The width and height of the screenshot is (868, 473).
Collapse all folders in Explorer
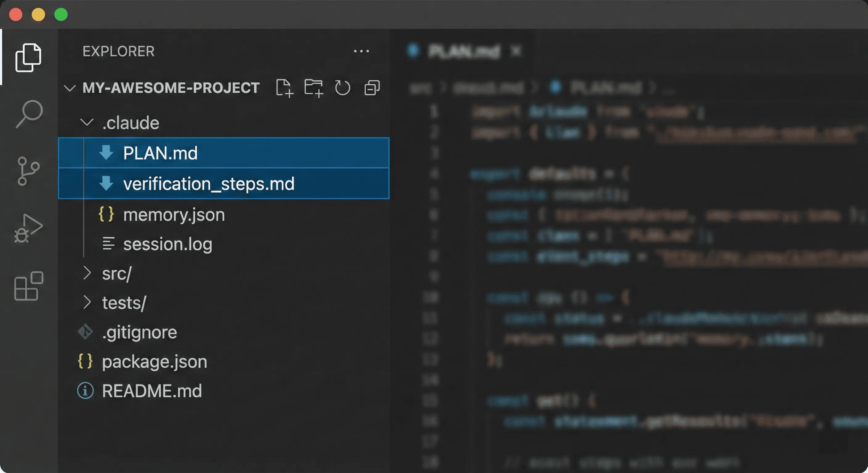coord(372,88)
